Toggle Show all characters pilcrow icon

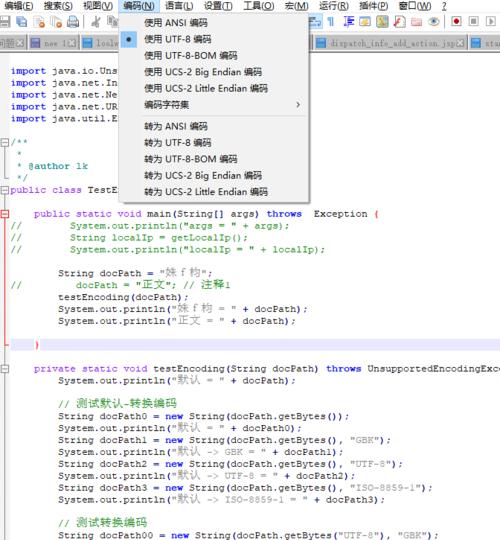tap(331, 22)
